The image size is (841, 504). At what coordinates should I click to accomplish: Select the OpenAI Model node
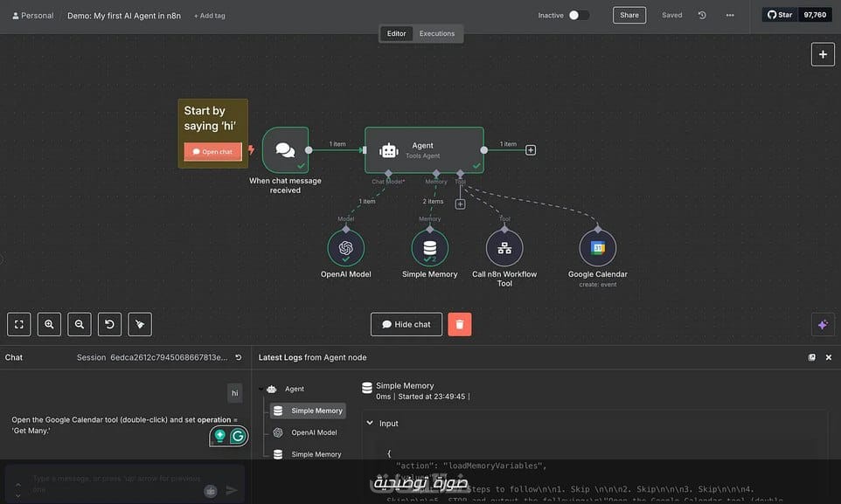coord(346,248)
